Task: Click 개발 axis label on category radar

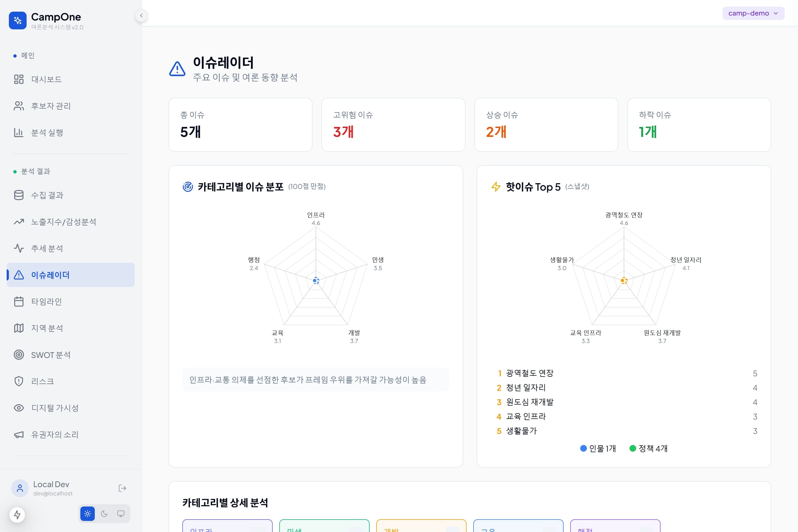Action: click(354, 332)
